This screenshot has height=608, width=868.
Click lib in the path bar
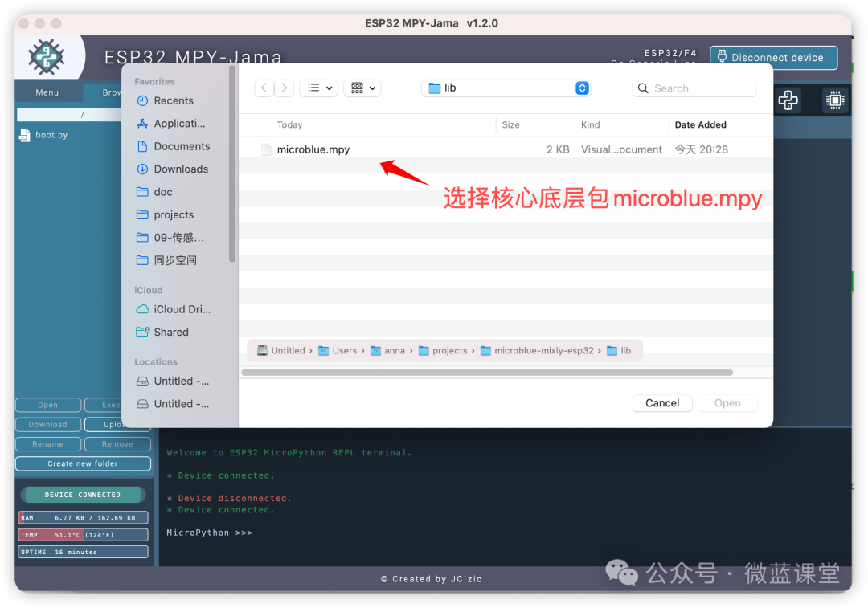pos(619,351)
